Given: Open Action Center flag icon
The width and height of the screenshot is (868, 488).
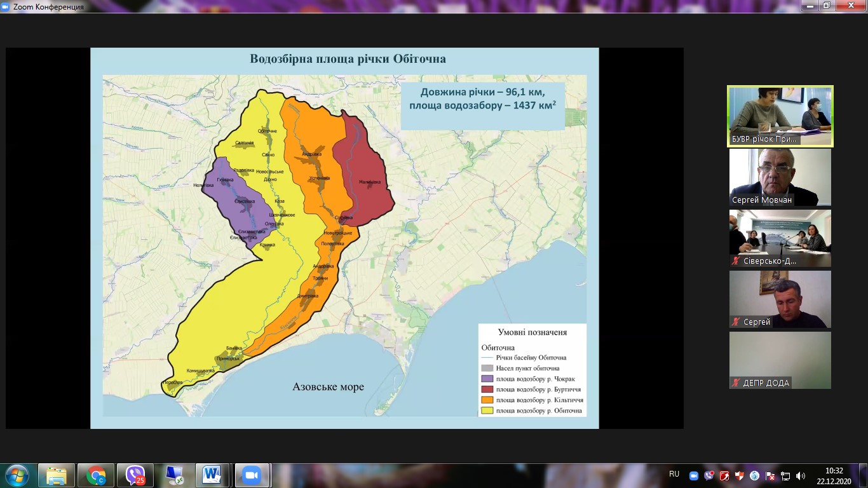Looking at the screenshot, I should click(770, 476).
